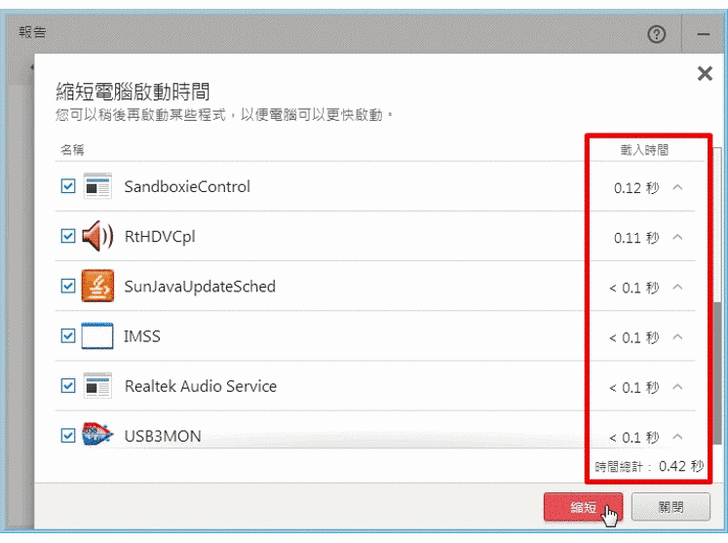Expand the RtHDVCpl row chevron
The image size is (728, 543).
(x=678, y=237)
